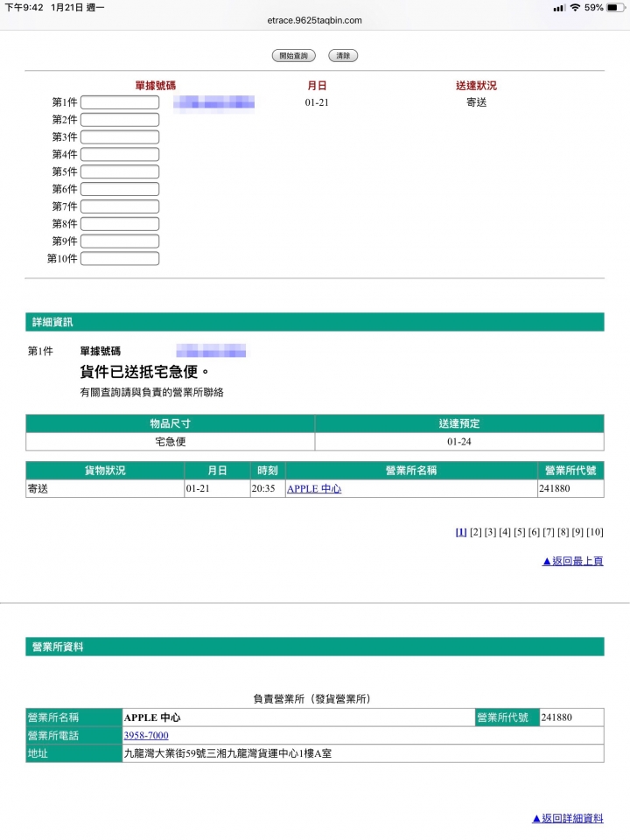Click the 清除 button
630x840 pixels.
pos(343,56)
